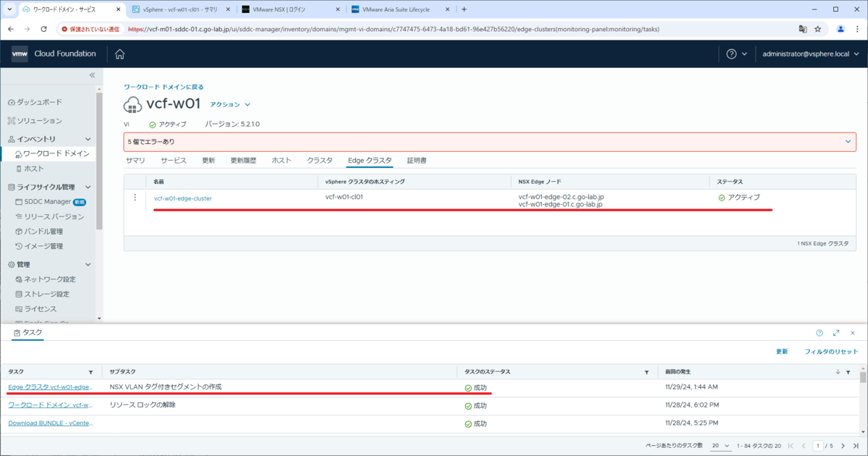868x456 pixels.
Task: Switch to the 証明書 tab
Action: 417,160
